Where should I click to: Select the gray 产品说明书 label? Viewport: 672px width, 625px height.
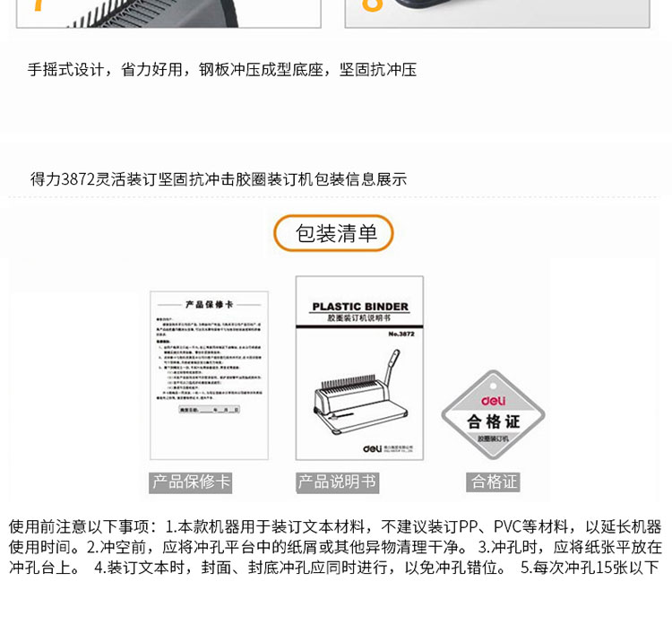(337, 482)
